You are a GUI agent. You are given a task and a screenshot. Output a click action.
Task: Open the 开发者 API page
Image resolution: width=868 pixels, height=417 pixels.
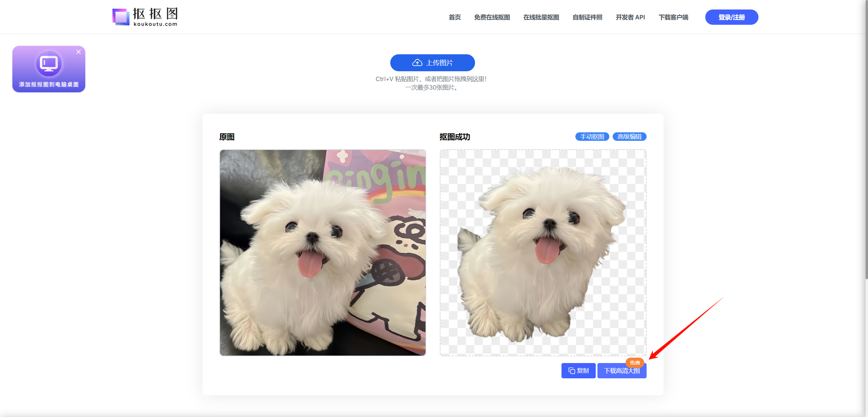pyautogui.click(x=630, y=17)
